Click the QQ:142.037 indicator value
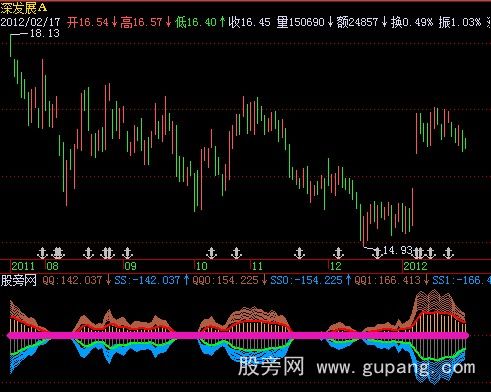Screen dimensions: 491x392 tap(72, 280)
